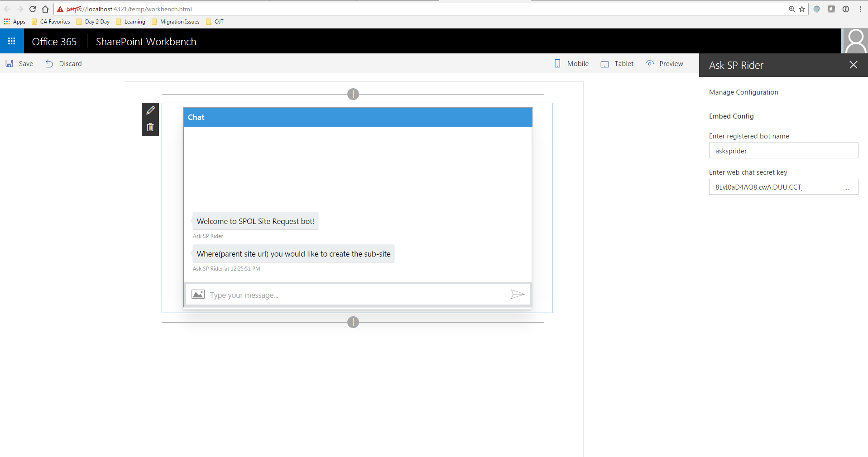Click the web chat secret key field
Image resolution: width=868 pixels, height=457 pixels.
coord(783,187)
